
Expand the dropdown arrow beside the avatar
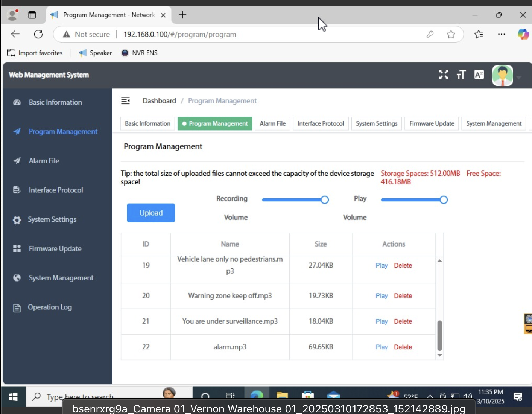tap(519, 77)
